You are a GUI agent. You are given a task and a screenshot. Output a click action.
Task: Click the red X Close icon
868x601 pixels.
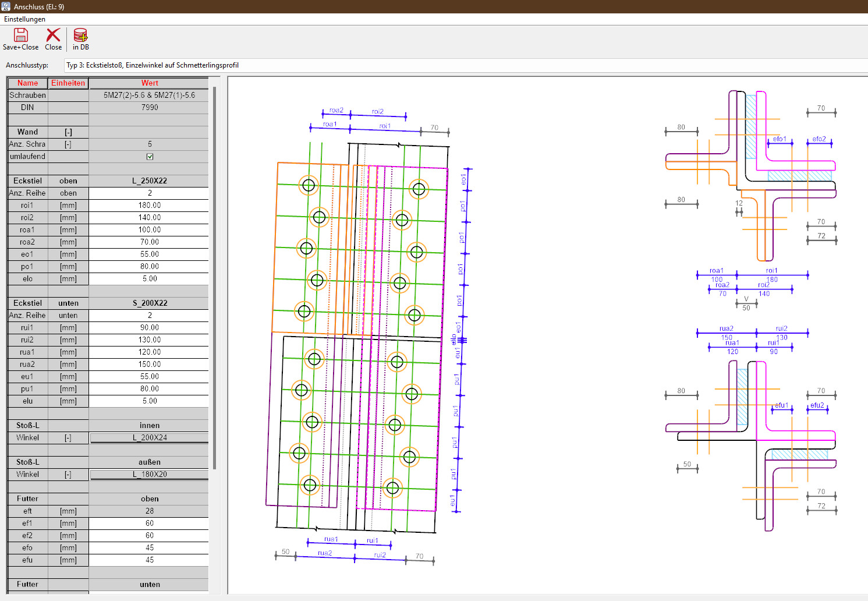[53, 39]
